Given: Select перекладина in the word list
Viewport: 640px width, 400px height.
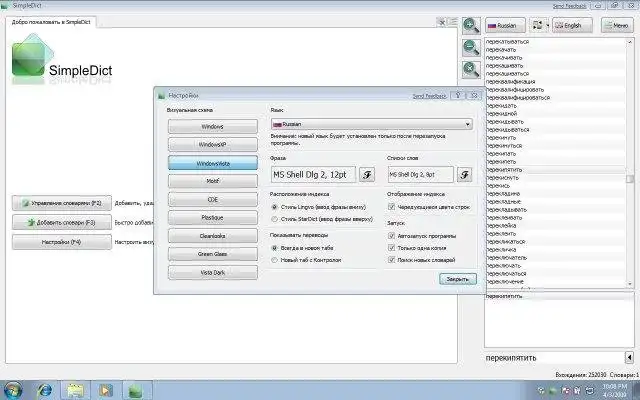Looking at the screenshot, I should pos(556,194).
